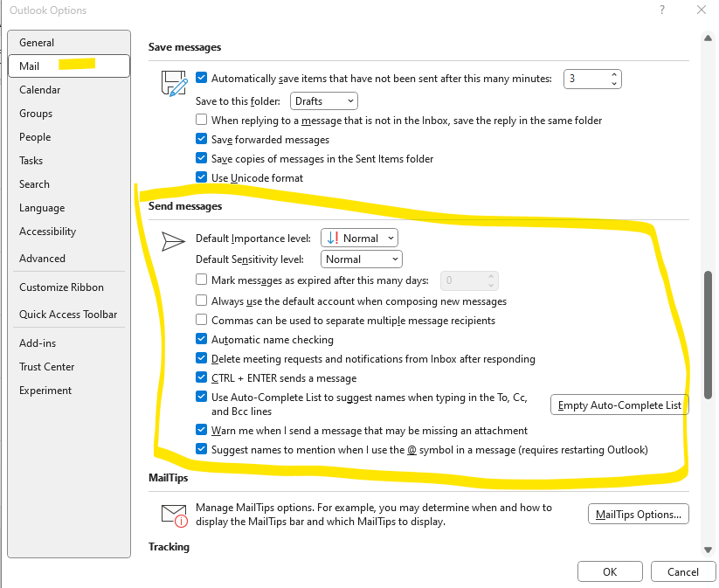The height and width of the screenshot is (588, 719).
Task: Toggle missing attachment warning checkbox
Action: [201, 430]
